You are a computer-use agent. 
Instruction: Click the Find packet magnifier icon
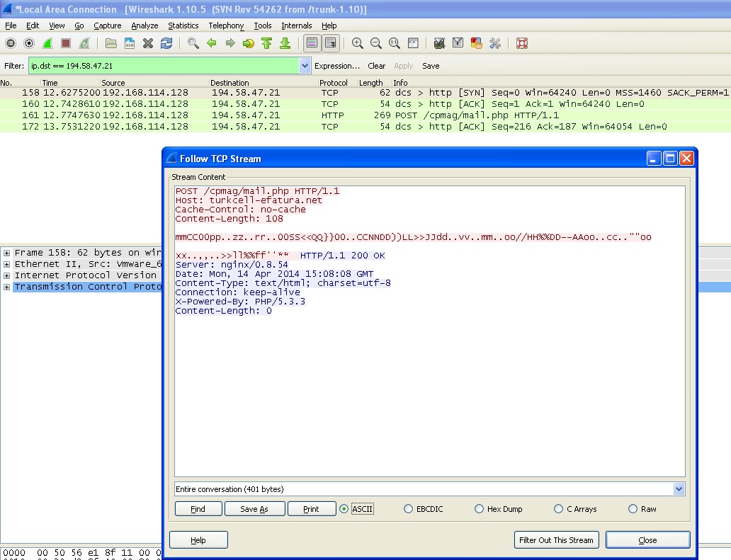coord(193,43)
